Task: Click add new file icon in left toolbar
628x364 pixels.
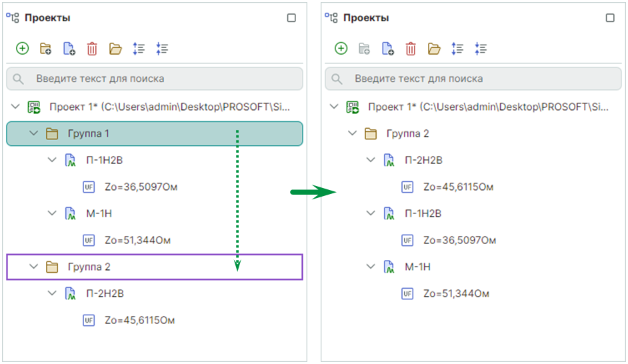Action: point(69,48)
